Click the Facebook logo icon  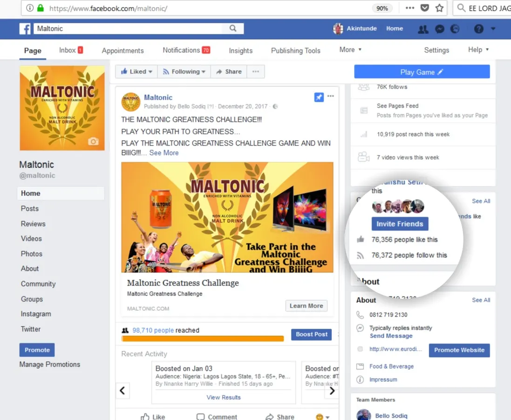pos(25,29)
